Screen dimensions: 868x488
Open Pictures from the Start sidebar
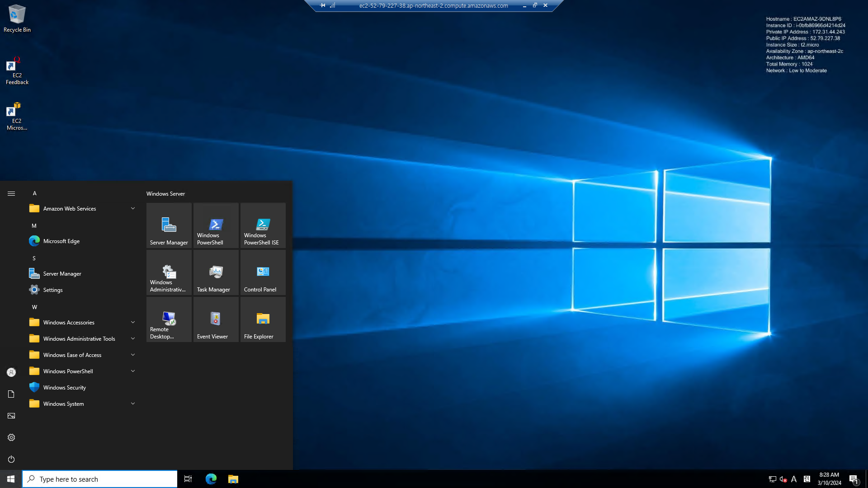coord(11,416)
